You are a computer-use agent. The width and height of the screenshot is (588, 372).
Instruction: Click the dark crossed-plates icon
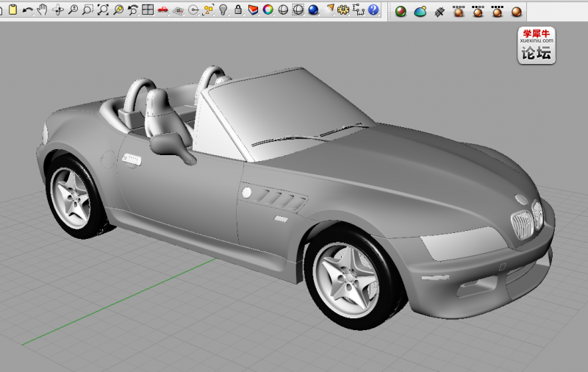(440, 12)
